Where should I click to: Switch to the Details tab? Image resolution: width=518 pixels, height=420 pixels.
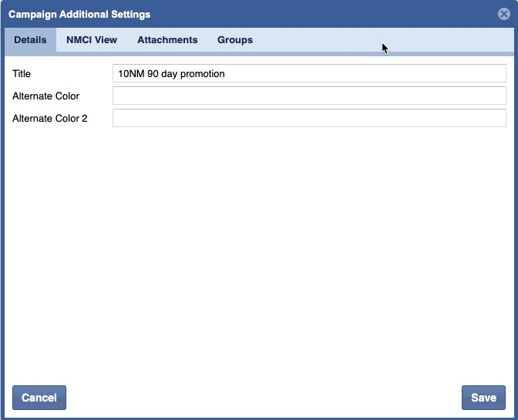30,40
